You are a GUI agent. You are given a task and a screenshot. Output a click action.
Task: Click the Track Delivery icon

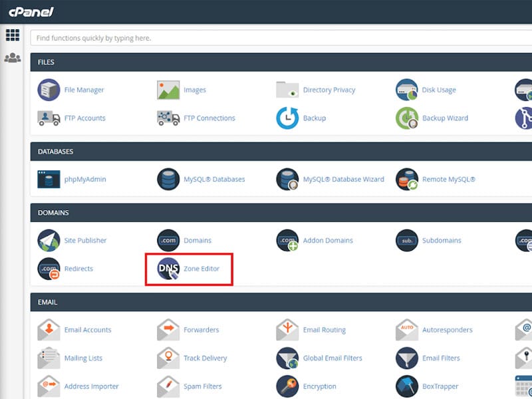coord(168,358)
